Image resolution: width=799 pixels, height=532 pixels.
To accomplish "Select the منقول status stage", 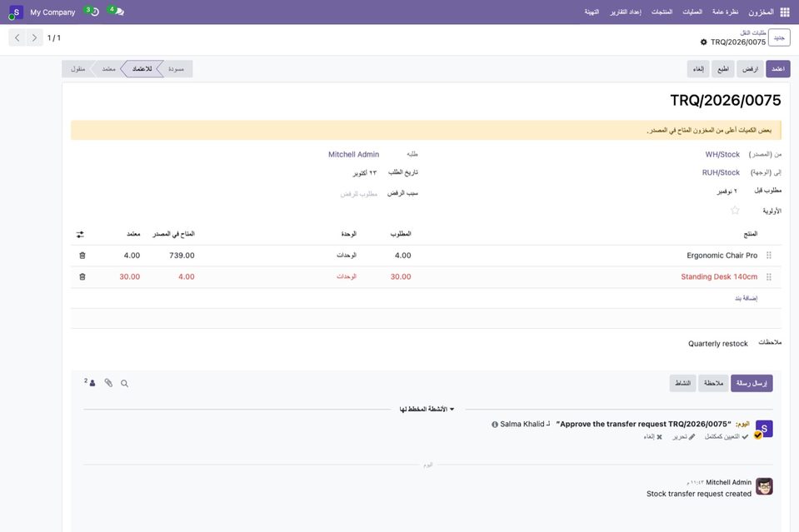I will 78,69.
